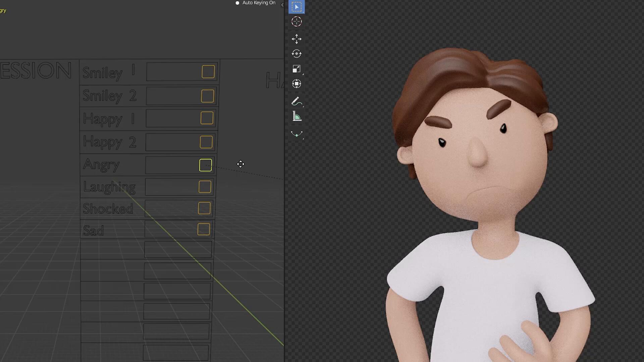Choose the Breakdowner pose tool
The height and width of the screenshot is (362, 644).
(297, 134)
